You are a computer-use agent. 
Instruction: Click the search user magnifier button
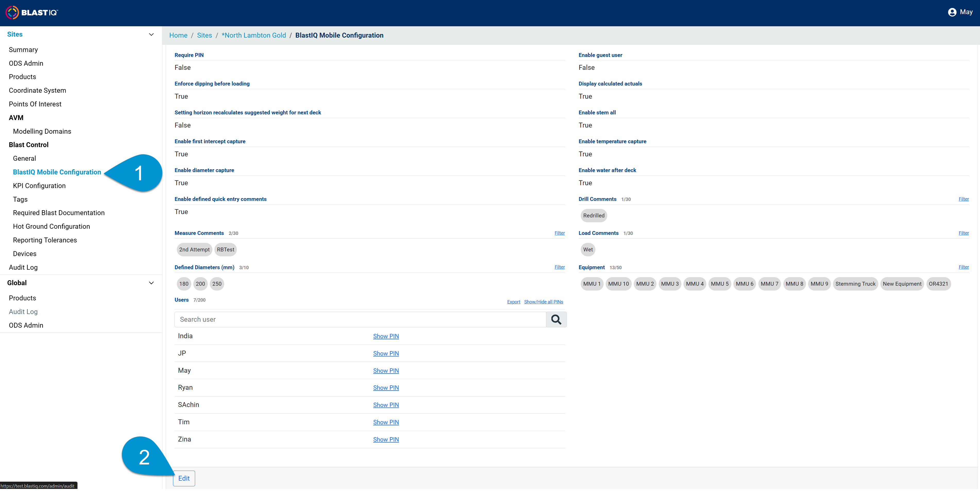tap(556, 319)
